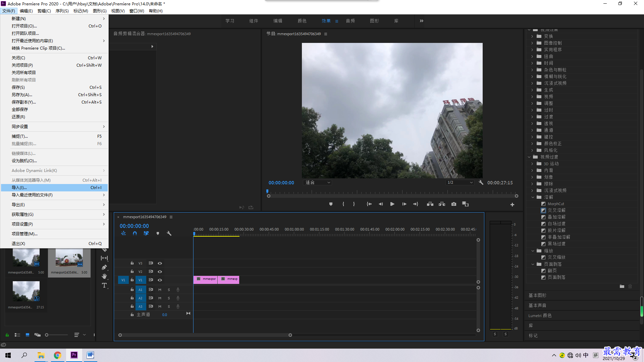Expand the 3D 运动 transitions folder
The image size is (644, 362).
(x=532, y=164)
